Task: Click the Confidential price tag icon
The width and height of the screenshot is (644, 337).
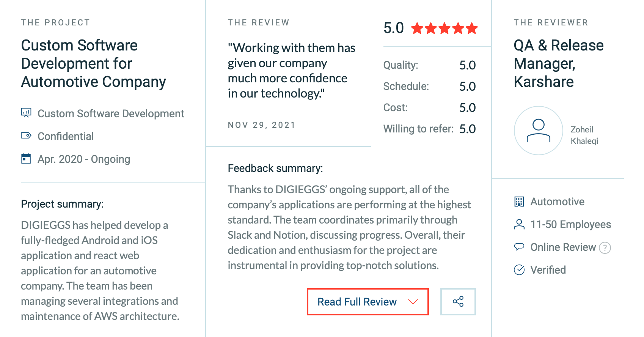Action: tap(26, 135)
